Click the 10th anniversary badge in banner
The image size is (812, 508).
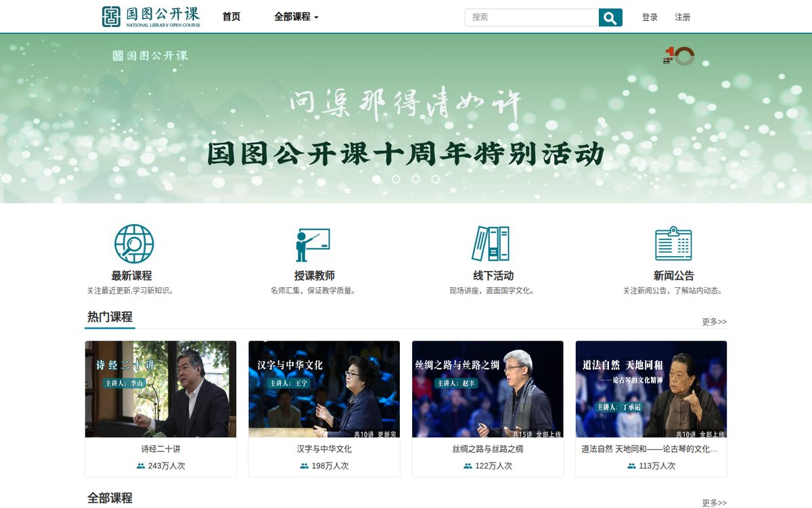click(679, 56)
